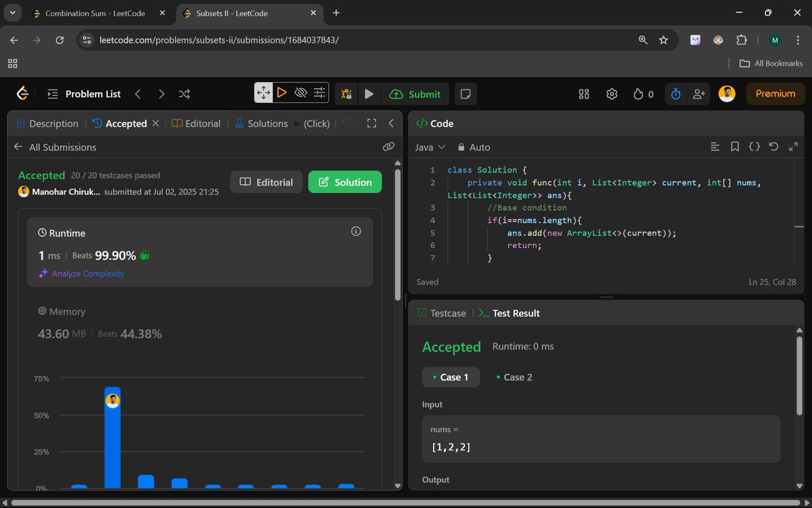Open the sliders settings tool icon
The height and width of the screenshot is (508, 812).
click(320, 93)
